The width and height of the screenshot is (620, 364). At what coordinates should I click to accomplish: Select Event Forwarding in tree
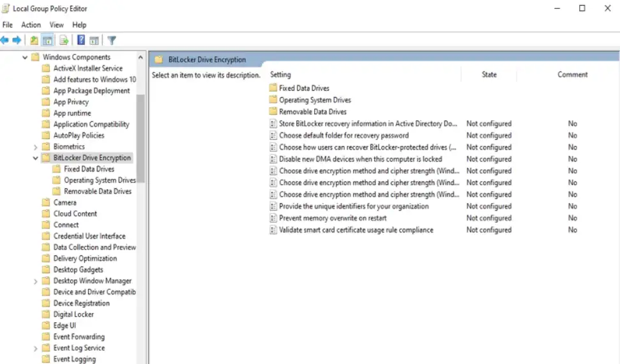[79, 337]
